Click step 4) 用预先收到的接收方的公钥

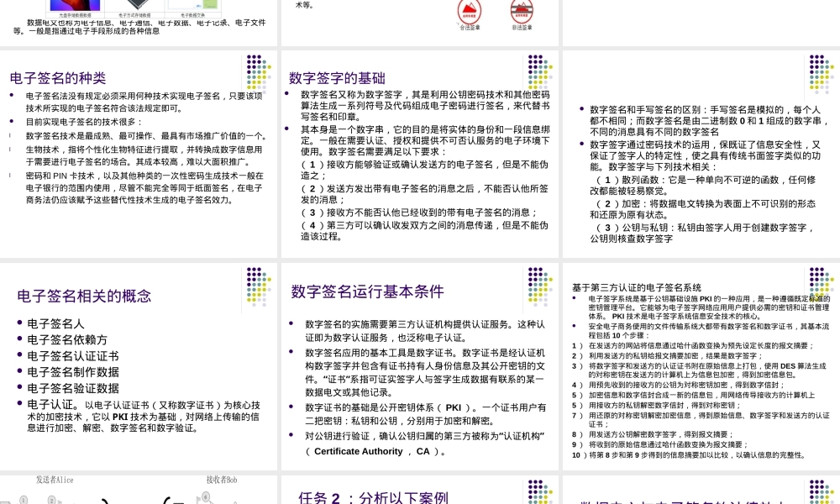coord(678,385)
